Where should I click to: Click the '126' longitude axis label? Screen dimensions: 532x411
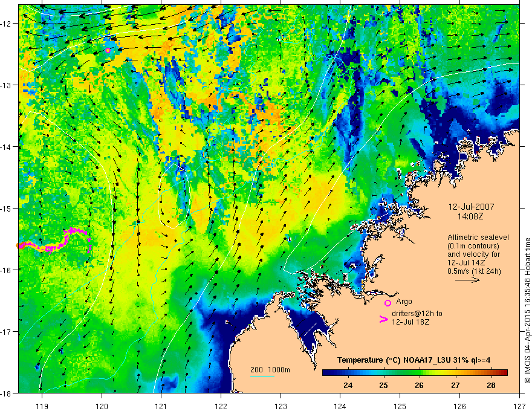pos(459,406)
